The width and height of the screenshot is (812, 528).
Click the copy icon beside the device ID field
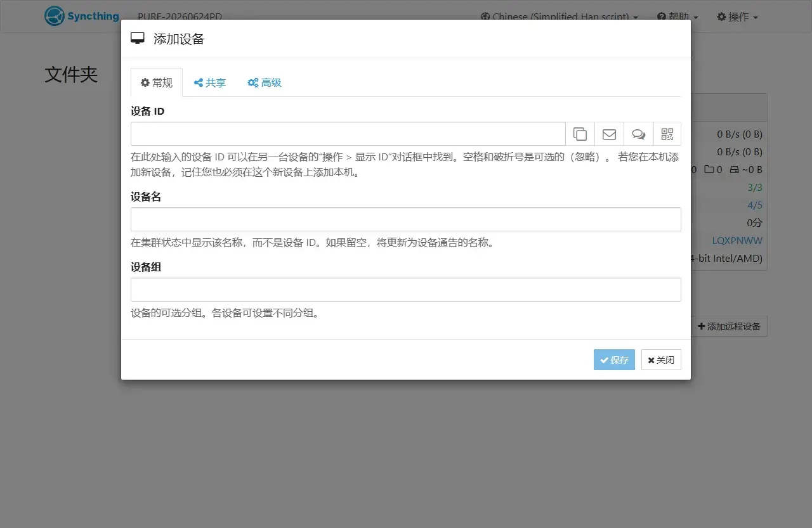click(580, 134)
